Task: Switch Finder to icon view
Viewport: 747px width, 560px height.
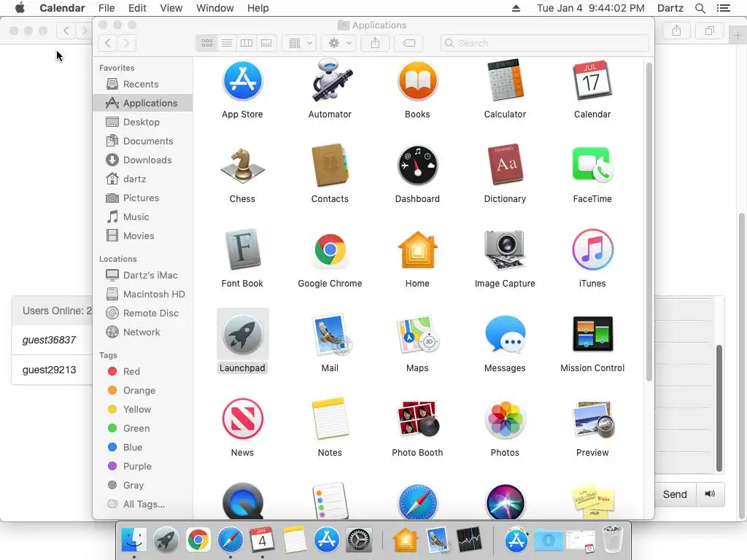Action: [x=206, y=43]
